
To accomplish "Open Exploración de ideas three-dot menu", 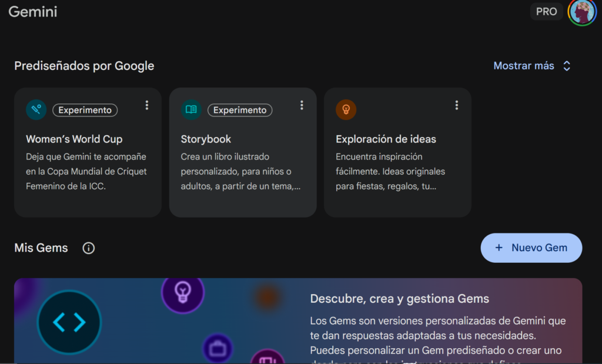I will pyautogui.click(x=456, y=105).
